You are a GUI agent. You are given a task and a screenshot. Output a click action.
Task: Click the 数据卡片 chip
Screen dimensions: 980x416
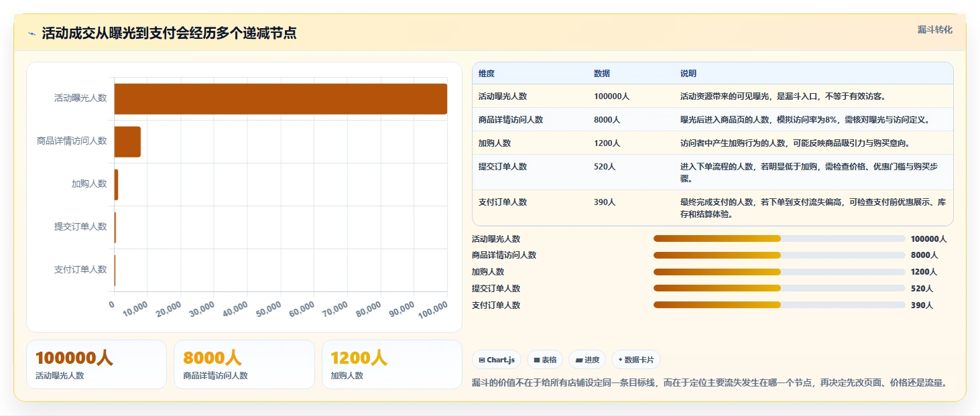(636, 360)
